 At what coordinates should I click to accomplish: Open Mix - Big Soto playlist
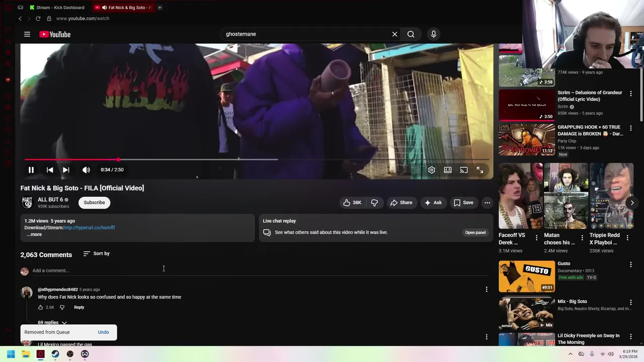click(527, 314)
